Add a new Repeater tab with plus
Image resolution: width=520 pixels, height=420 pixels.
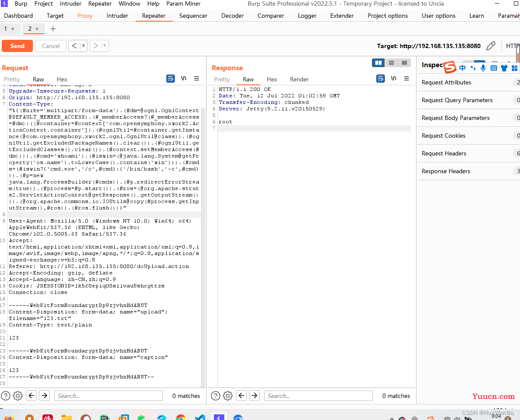coord(53,29)
